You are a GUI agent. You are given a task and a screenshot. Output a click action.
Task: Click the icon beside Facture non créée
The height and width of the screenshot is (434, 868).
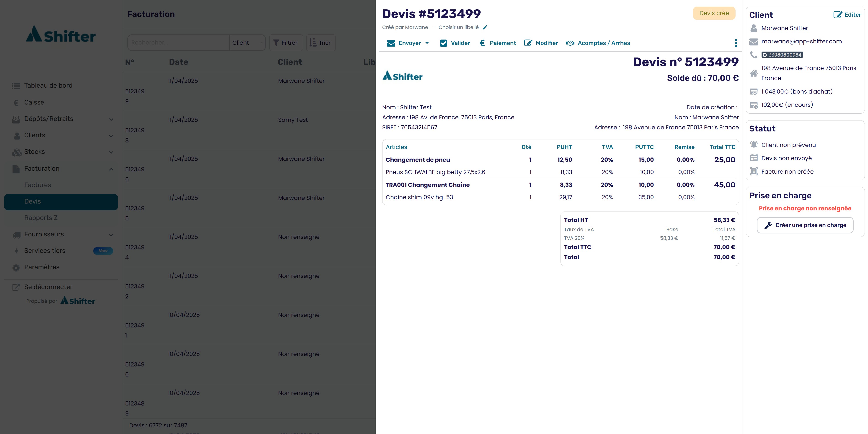(x=754, y=171)
